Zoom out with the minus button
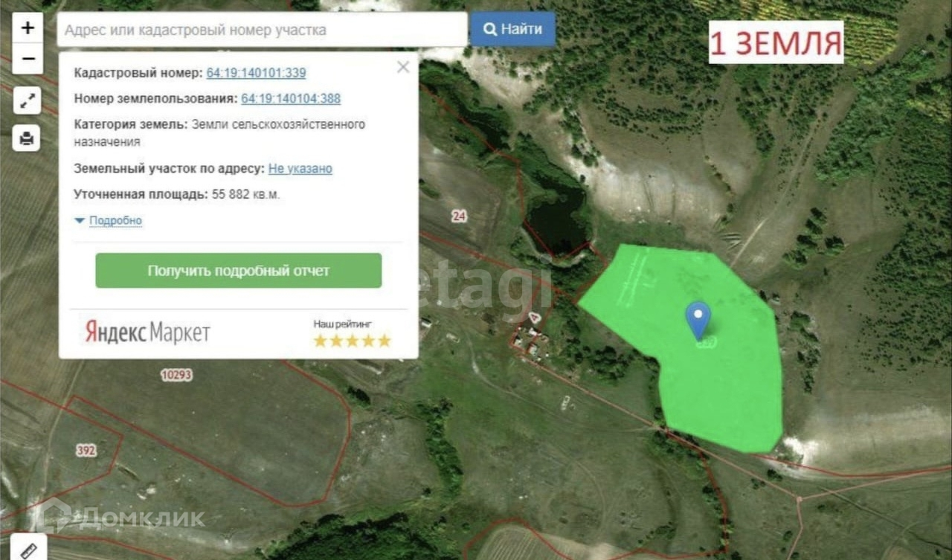 (28, 59)
